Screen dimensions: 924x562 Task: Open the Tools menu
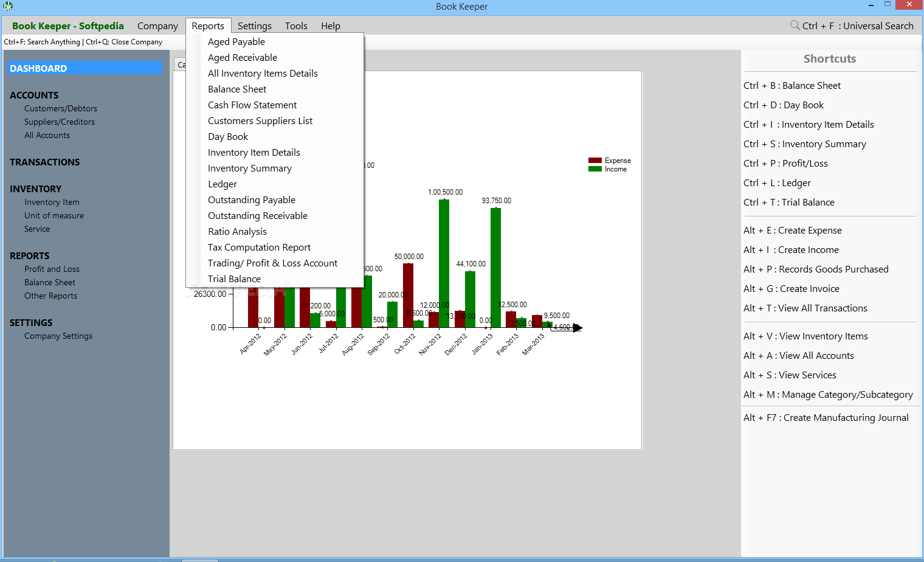[x=296, y=26]
